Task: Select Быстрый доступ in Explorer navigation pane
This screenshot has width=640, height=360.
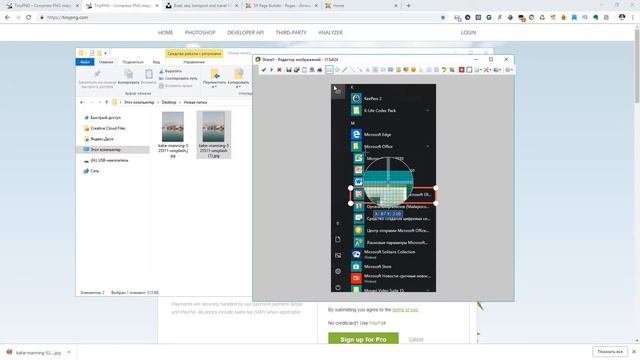Action: 105,118
